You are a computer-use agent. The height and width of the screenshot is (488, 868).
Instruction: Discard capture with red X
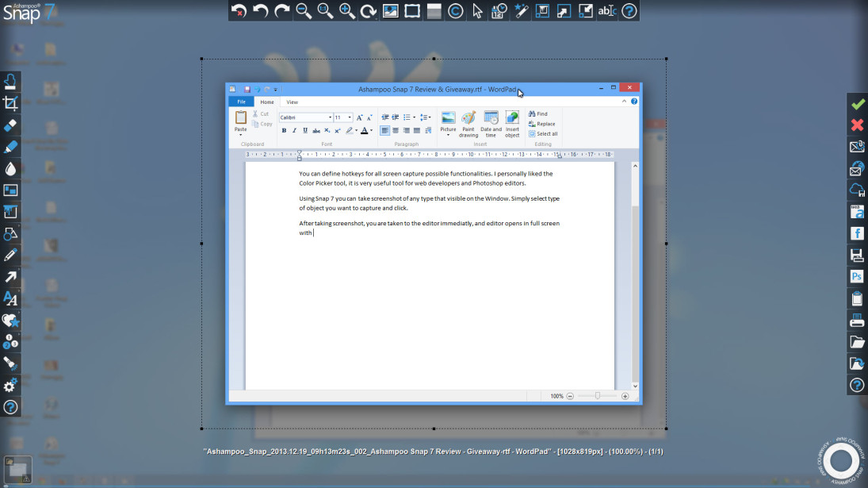click(858, 125)
